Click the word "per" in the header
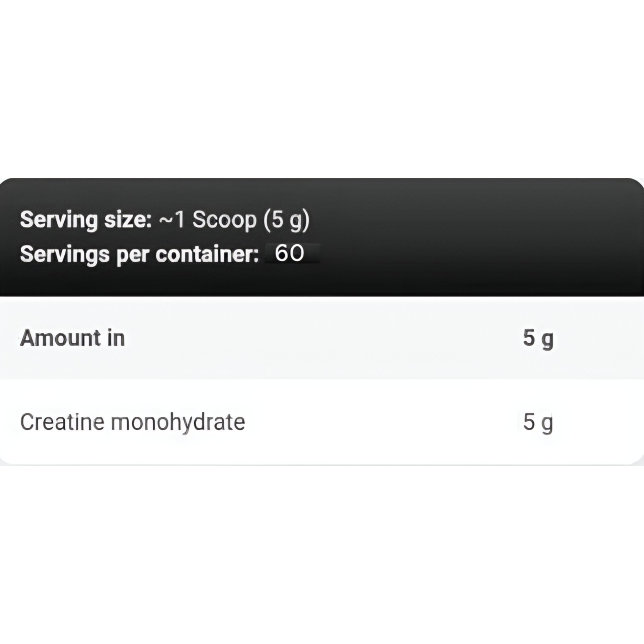Image resolution: width=644 pixels, height=644 pixels. tap(132, 255)
